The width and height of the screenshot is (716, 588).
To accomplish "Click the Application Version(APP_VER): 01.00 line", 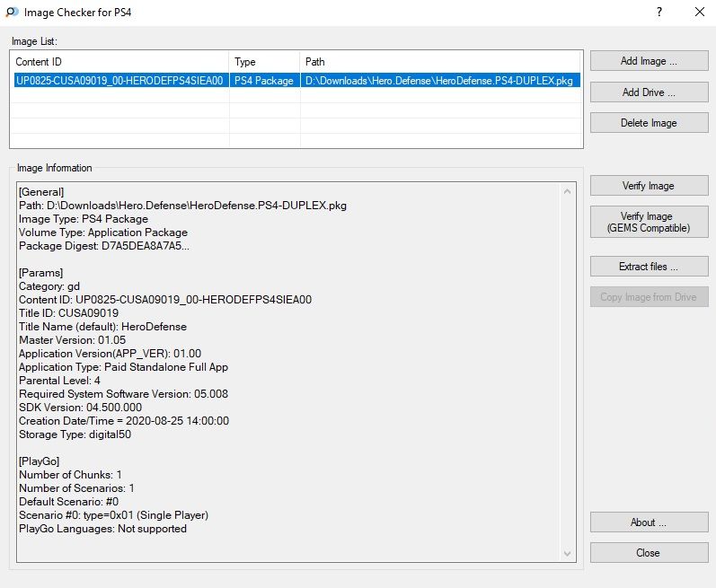I will (x=110, y=354).
